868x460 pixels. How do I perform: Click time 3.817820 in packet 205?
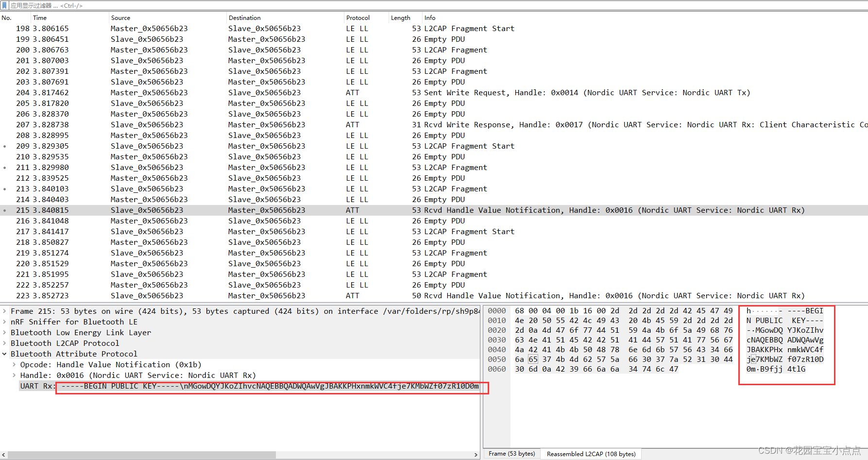click(51, 103)
